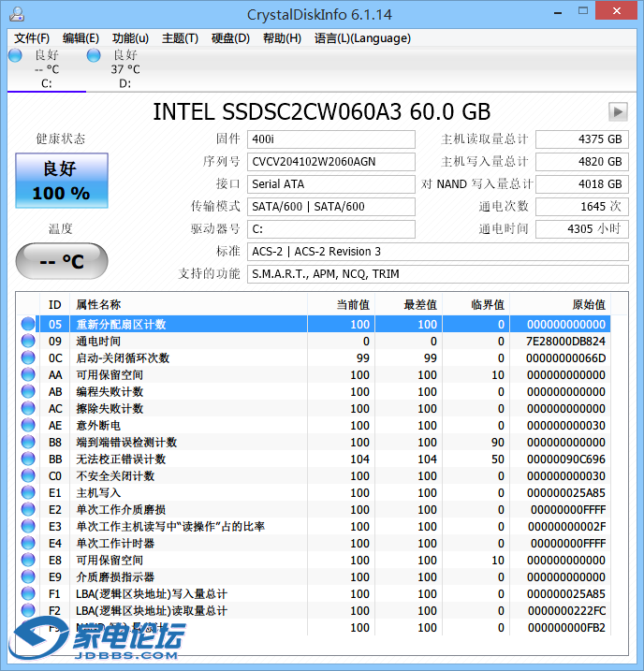
Task: Open the 功能(u) menu
Action: click(130, 38)
